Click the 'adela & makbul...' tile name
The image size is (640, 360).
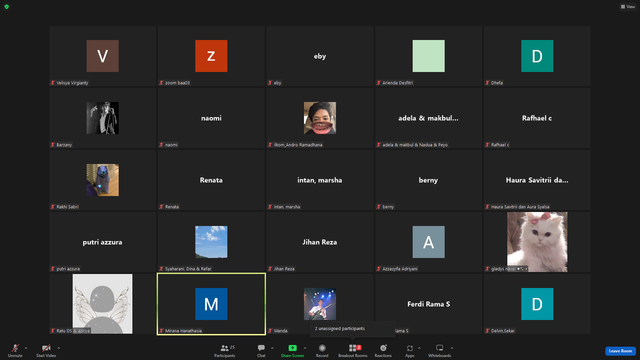428,118
